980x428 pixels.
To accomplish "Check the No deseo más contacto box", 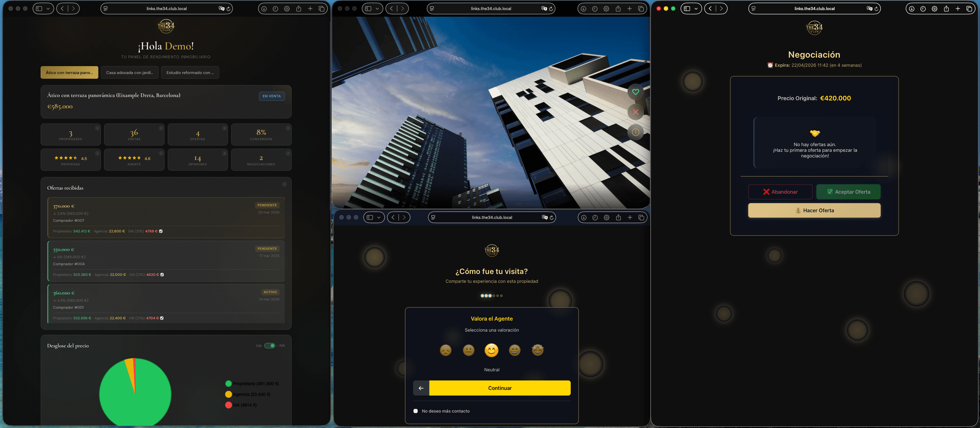I will [x=416, y=411].
